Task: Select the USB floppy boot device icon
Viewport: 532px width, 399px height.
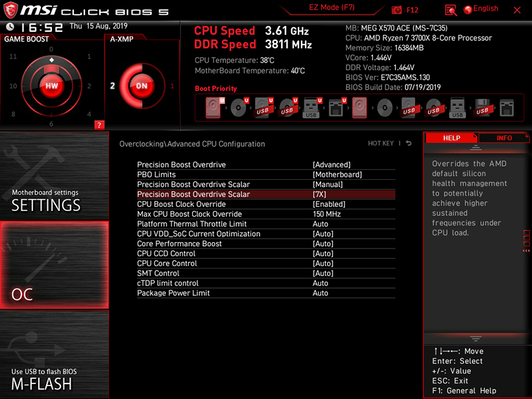Action: (x=482, y=108)
